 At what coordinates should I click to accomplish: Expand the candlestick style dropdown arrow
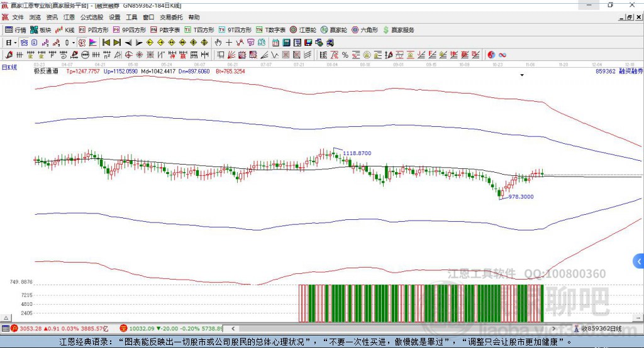pos(74,43)
